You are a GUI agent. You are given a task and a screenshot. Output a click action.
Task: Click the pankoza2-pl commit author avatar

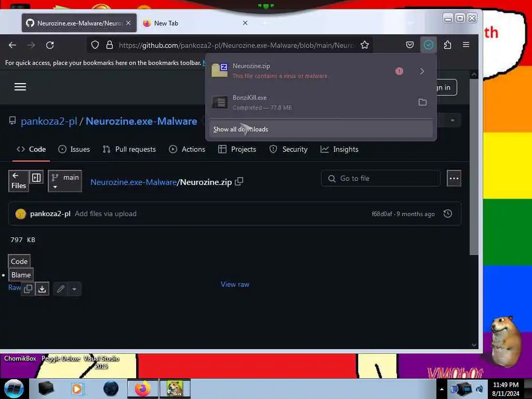(20, 214)
